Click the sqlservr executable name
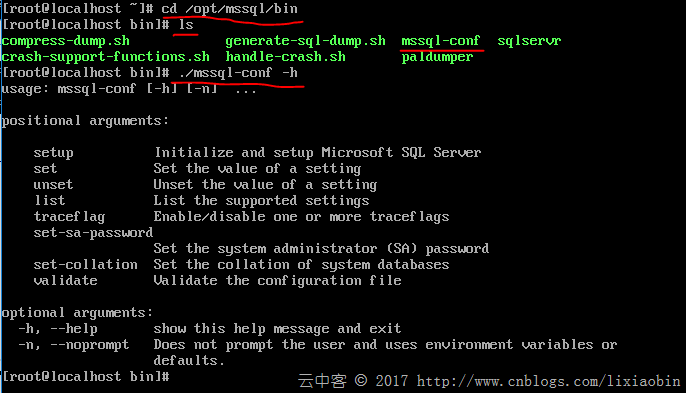This screenshot has height=393, width=686. [529, 41]
